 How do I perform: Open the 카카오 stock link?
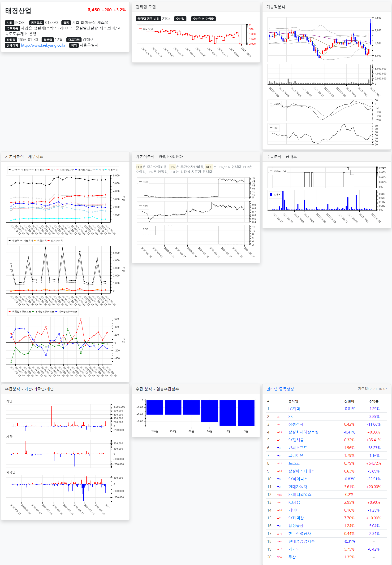294,549
